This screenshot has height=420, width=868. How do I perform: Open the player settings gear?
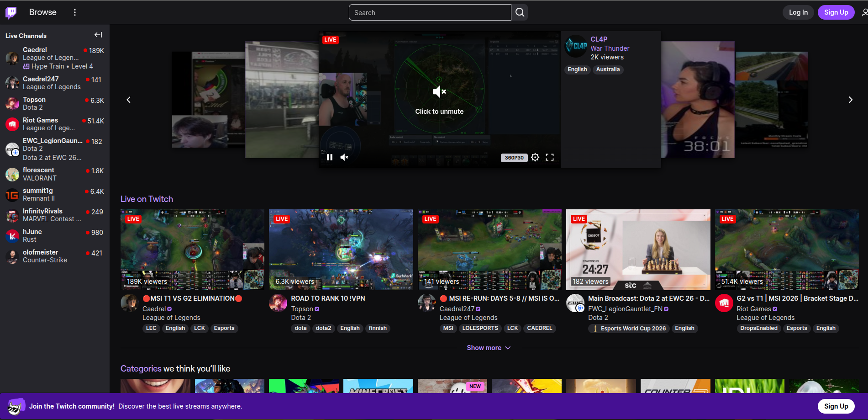535,157
